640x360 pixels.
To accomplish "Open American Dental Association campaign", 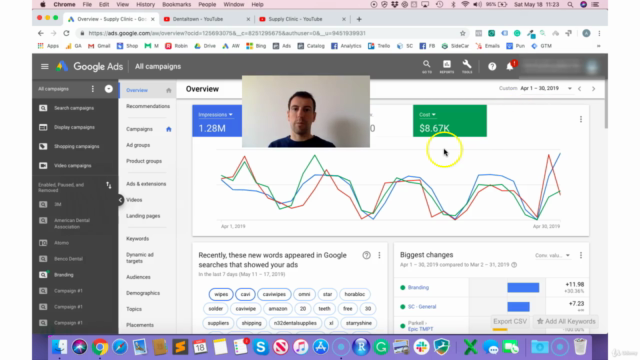I will tap(72, 224).
